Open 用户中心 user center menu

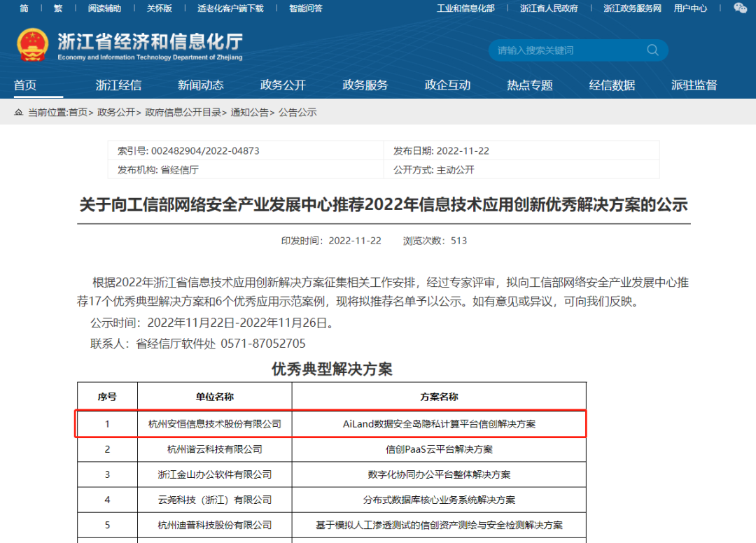tap(690, 8)
